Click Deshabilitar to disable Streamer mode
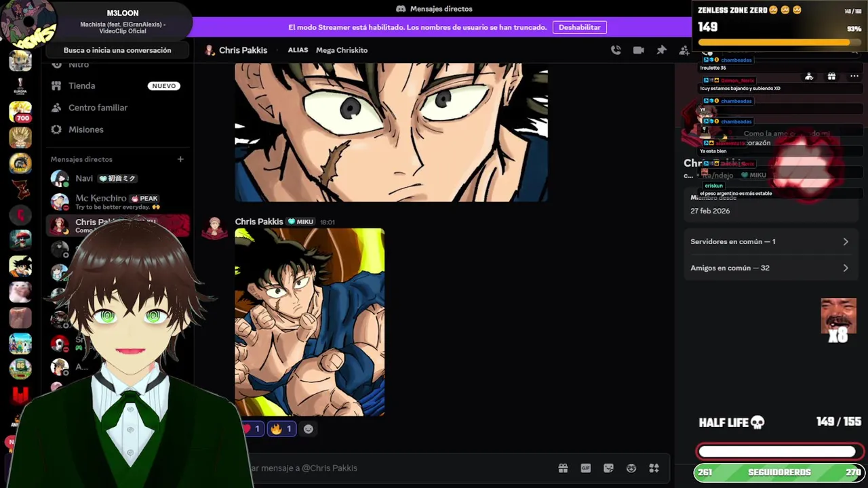The width and height of the screenshot is (868, 488). tap(580, 27)
